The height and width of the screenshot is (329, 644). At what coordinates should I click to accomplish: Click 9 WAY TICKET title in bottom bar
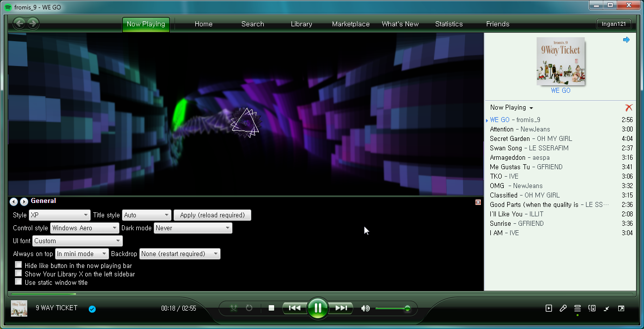[x=57, y=308]
